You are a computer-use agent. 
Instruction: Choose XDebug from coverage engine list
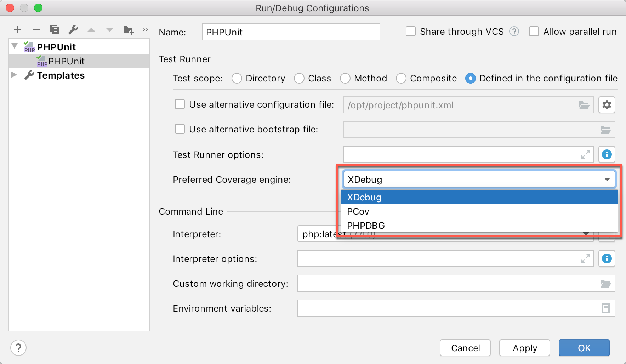tap(479, 197)
